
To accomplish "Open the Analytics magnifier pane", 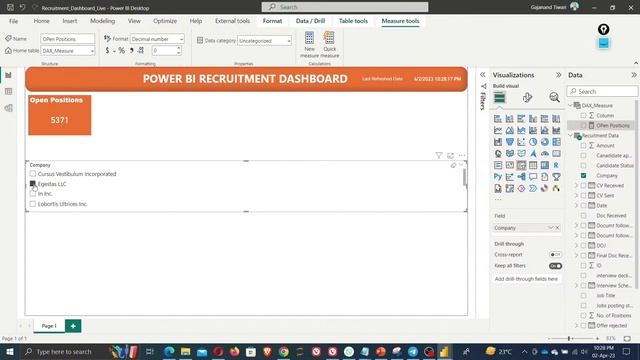I will [x=554, y=98].
